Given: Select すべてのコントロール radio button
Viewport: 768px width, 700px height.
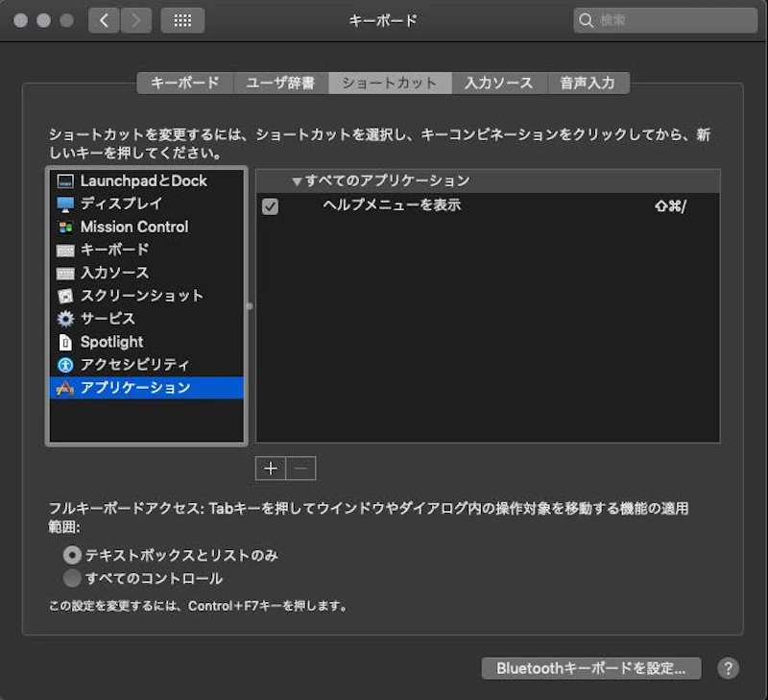Looking at the screenshot, I should (72, 578).
